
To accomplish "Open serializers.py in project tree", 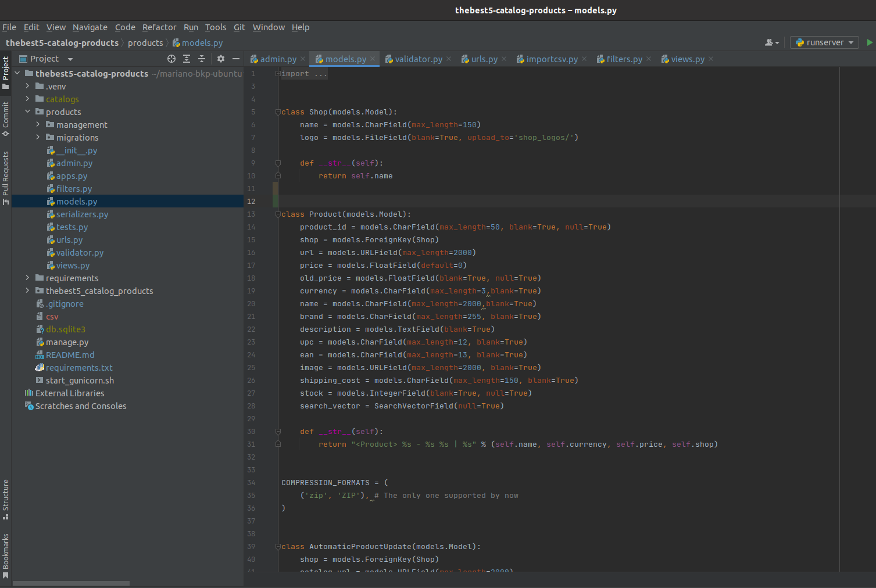I will tap(82, 214).
